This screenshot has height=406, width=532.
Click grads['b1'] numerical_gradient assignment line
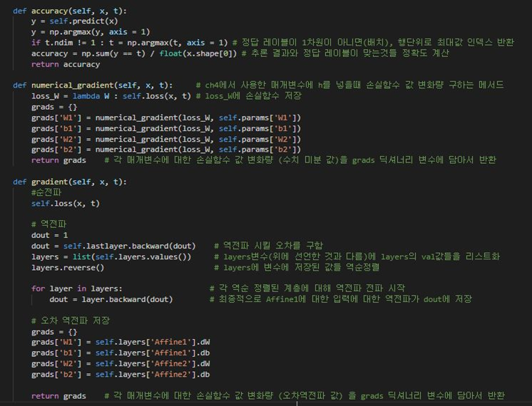point(166,129)
